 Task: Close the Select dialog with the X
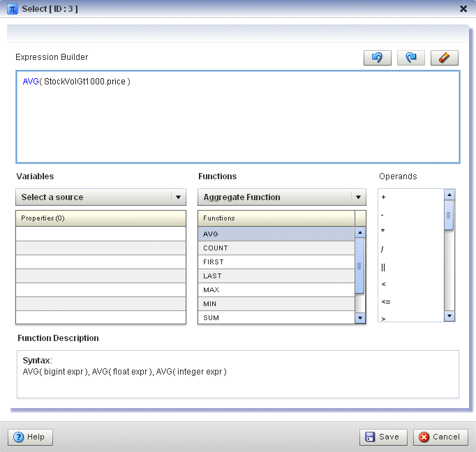click(x=463, y=9)
